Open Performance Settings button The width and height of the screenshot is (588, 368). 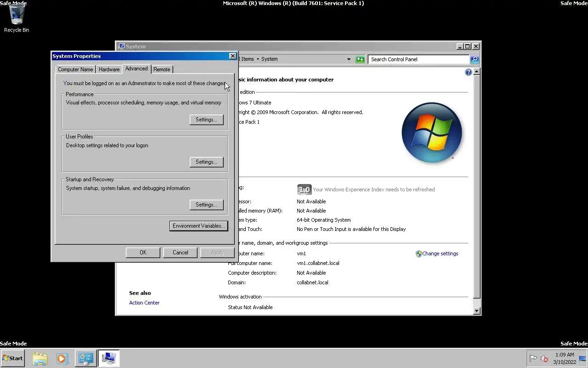(206, 120)
